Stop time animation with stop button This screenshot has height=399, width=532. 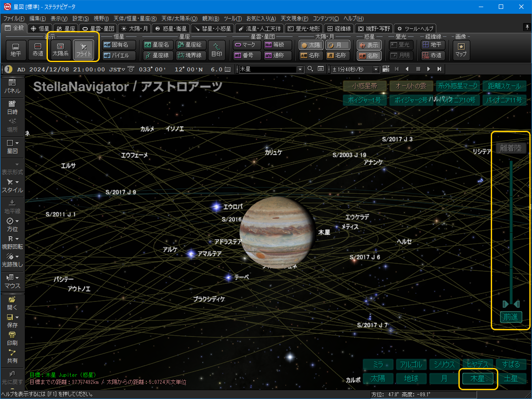(418, 69)
